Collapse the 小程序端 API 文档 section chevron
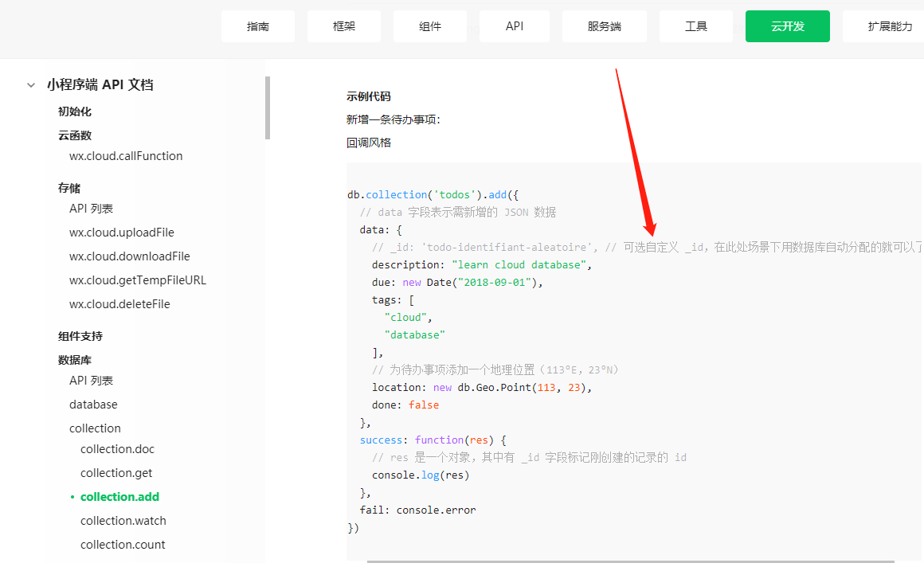 pos(30,85)
